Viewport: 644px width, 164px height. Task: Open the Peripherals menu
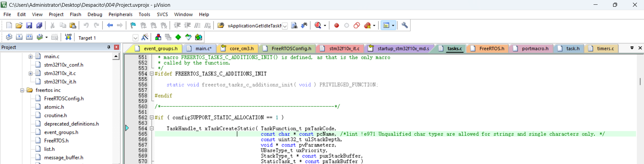coord(120,14)
